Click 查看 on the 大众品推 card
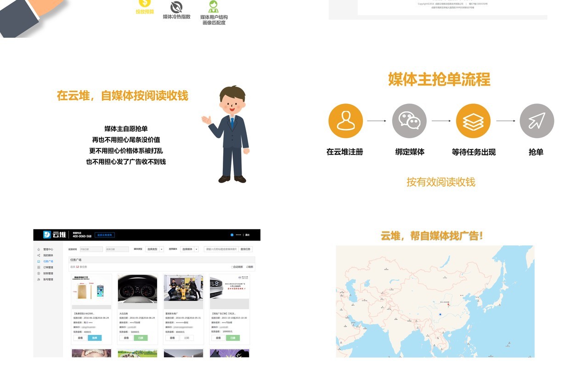The image size is (588, 368). click(126, 338)
